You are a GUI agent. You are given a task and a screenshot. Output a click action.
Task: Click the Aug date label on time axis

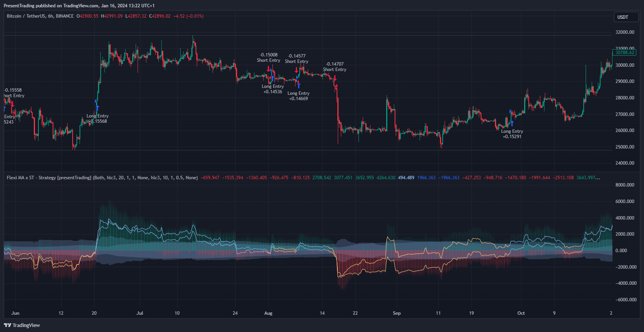tap(268, 313)
